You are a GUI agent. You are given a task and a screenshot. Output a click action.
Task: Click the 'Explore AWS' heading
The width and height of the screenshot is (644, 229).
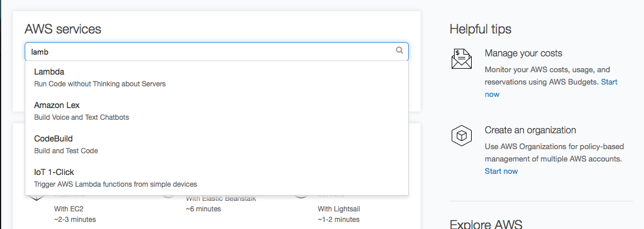pyautogui.click(x=486, y=224)
